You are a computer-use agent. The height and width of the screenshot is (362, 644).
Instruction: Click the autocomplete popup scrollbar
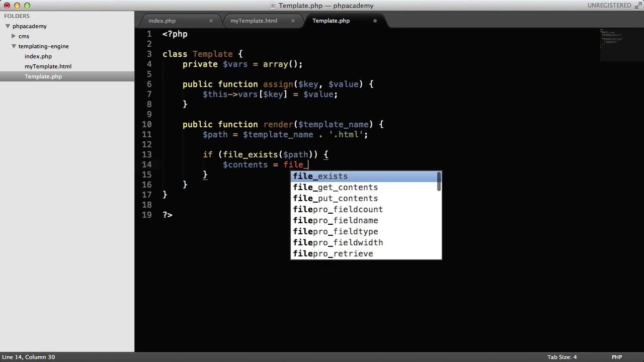point(439,182)
